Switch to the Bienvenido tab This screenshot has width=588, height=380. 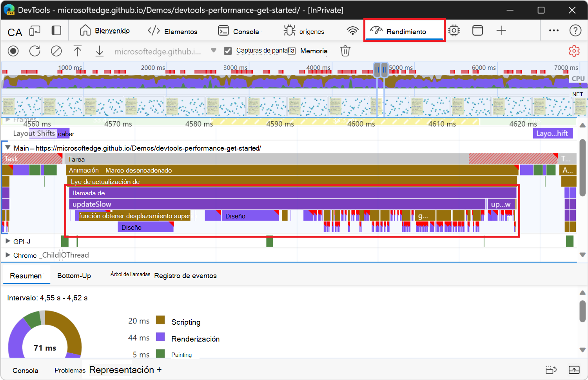(x=105, y=31)
